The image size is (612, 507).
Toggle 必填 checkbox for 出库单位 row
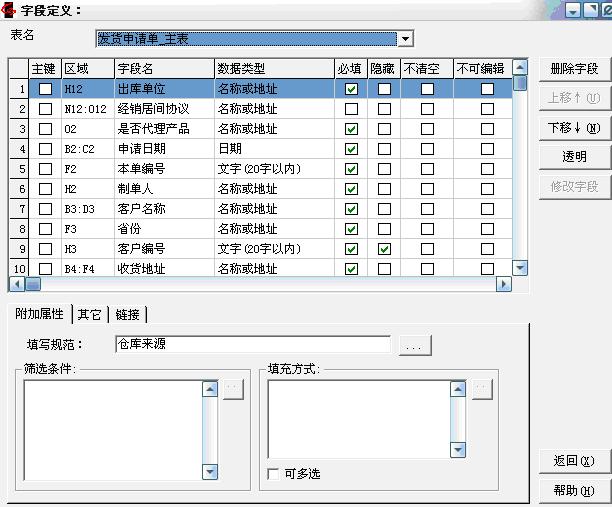351,89
